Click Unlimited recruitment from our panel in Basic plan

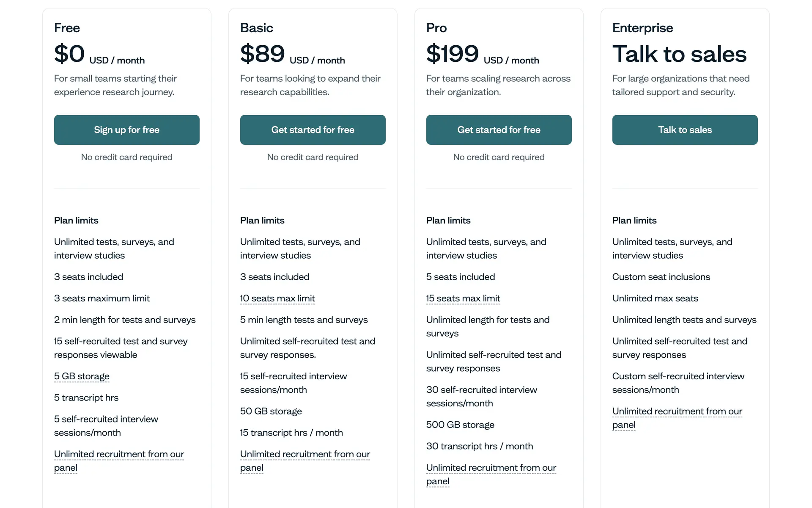pos(305,454)
